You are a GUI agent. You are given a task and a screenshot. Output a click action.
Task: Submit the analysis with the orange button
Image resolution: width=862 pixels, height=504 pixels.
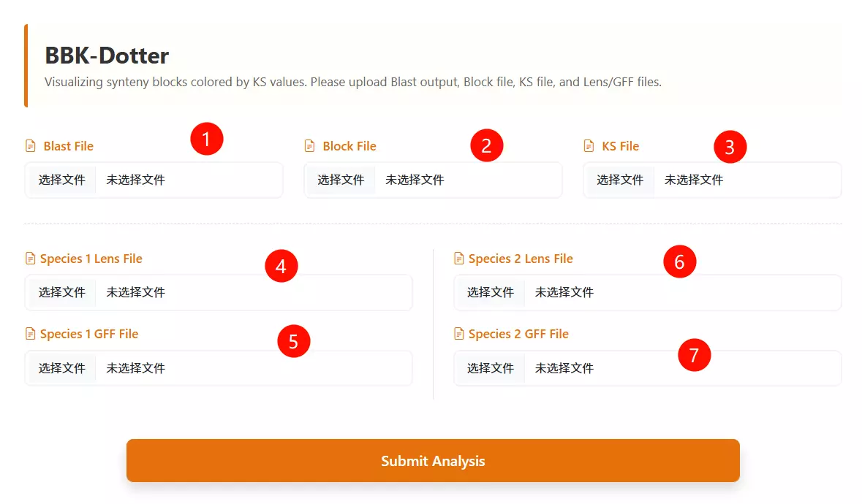click(433, 461)
